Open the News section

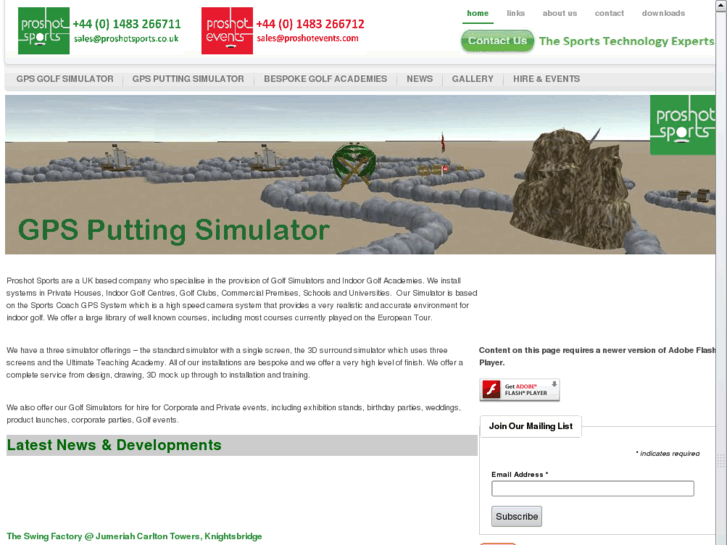click(x=420, y=79)
